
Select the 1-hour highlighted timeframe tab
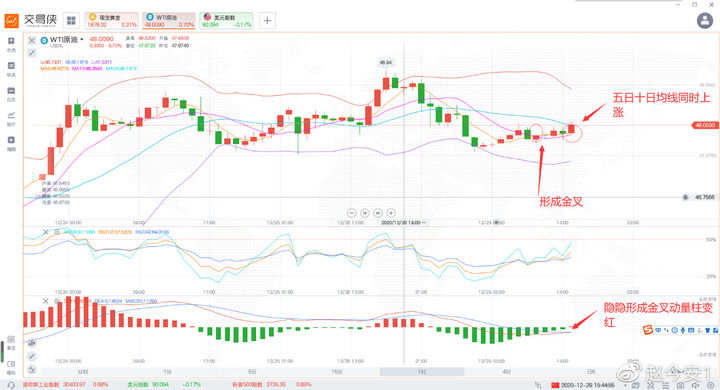pyautogui.click(x=422, y=371)
